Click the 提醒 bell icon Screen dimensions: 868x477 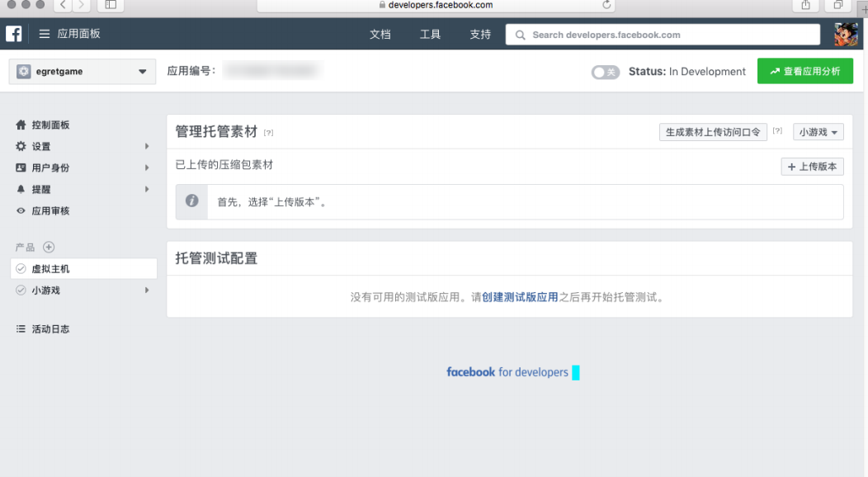tap(21, 189)
